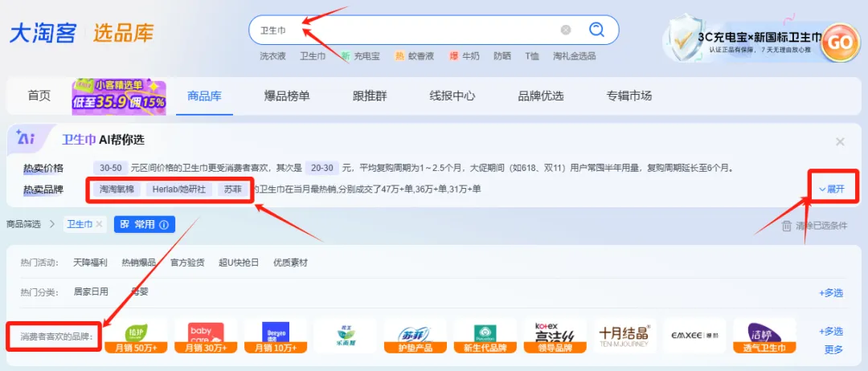Open the 首页 tab
The height and width of the screenshot is (371, 868).
(x=39, y=96)
